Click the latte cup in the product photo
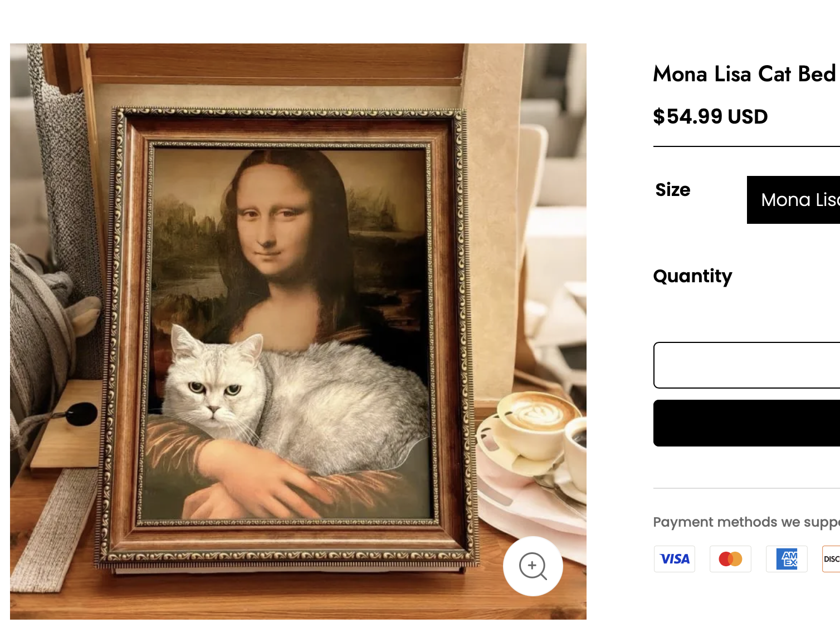Screen dimensions: 840x628 point(535,423)
